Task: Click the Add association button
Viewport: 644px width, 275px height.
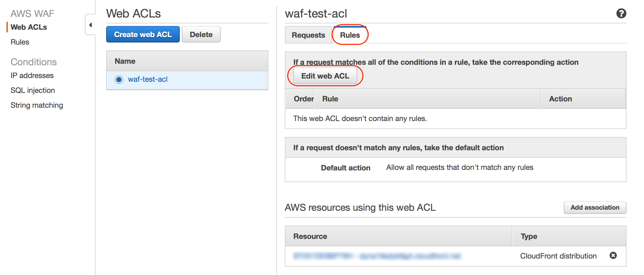Action: click(x=595, y=208)
